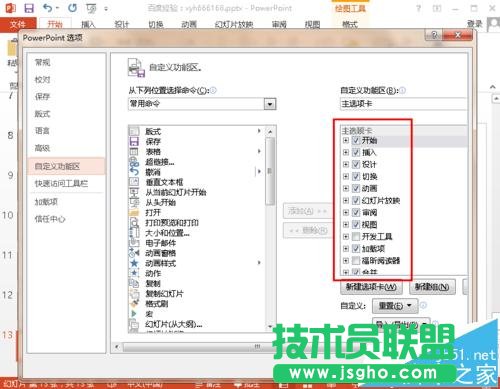Image resolution: width=500 pixels, height=389 pixels.
Task: Select the 动作 (action) command icon
Action: point(134,273)
